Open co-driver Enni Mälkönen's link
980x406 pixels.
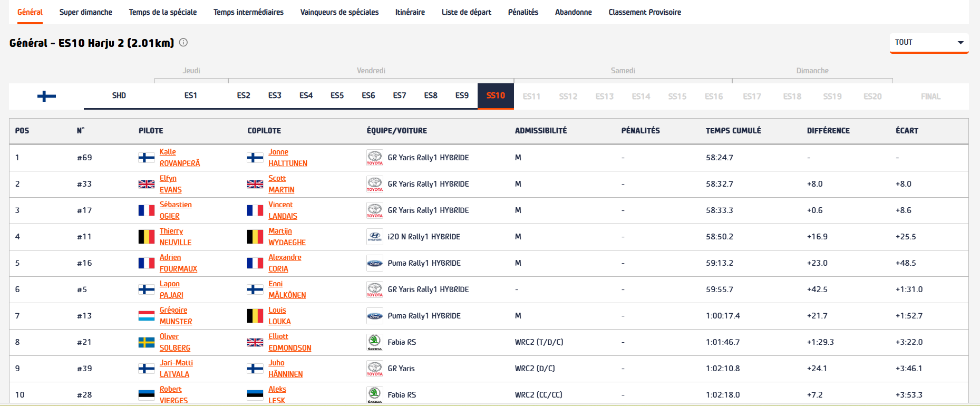point(287,289)
